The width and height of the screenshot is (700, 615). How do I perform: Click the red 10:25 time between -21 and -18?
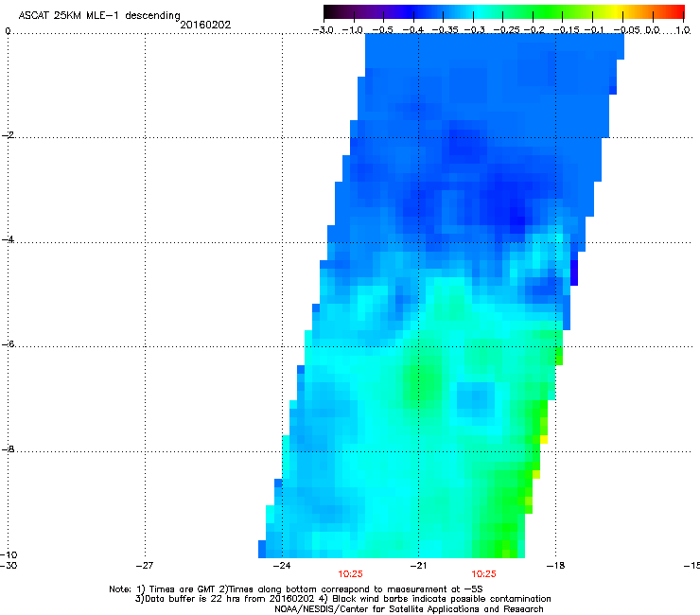point(484,574)
